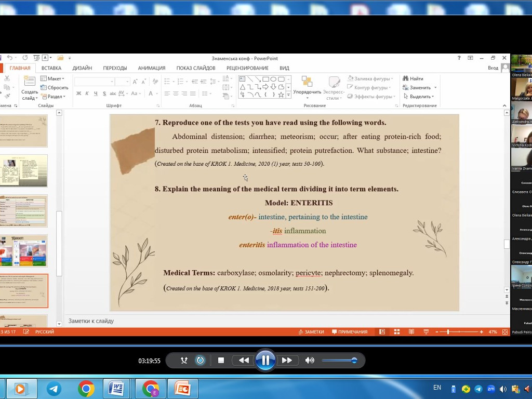Toggle ПРИМЕЧАНИЯ comments pane in status bar
Image resolution: width=532 pixels, height=399 pixels.
point(350,332)
